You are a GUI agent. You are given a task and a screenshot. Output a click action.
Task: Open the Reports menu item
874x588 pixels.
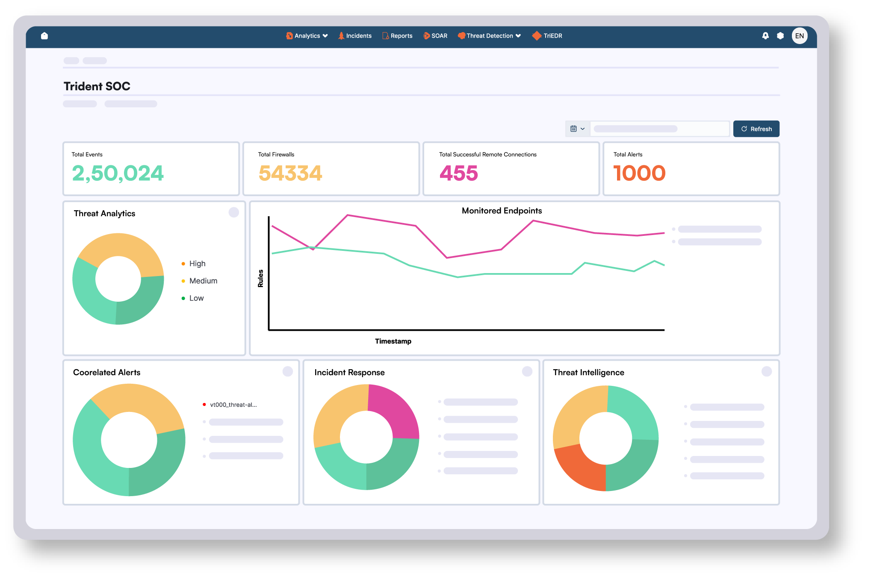[x=401, y=36]
